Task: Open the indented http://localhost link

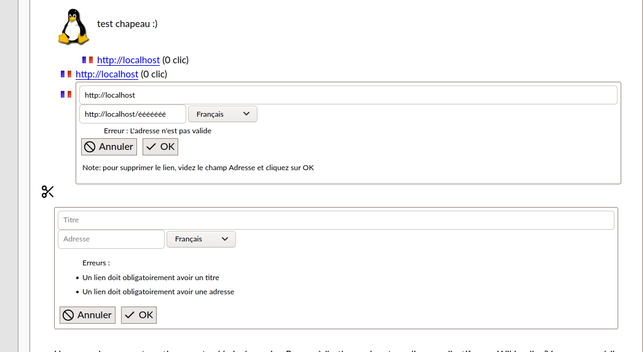Action: click(x=128, y=60)
